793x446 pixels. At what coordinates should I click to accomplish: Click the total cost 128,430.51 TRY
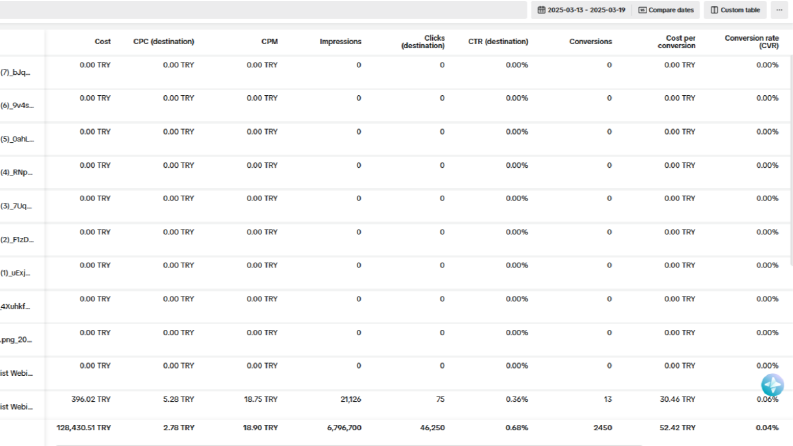coord(84,427)
